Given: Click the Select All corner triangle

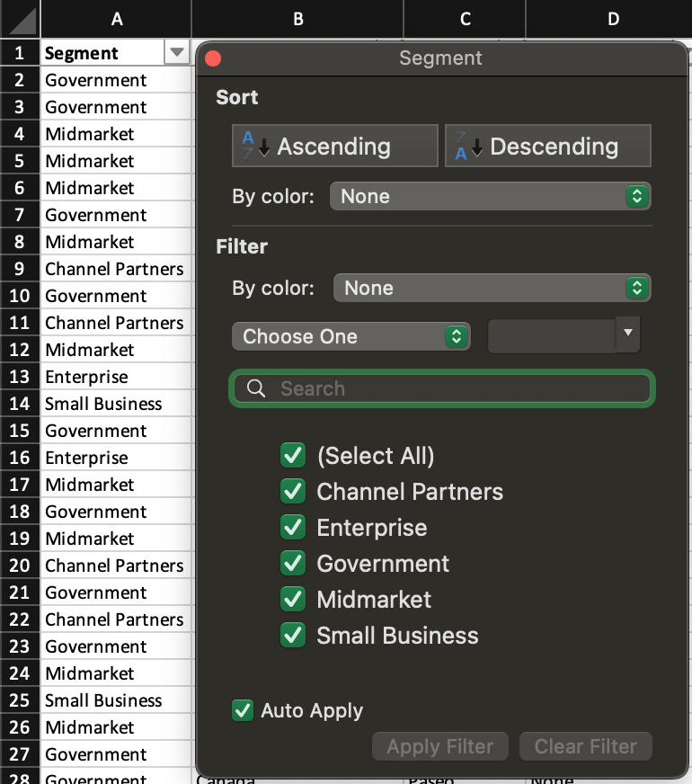Looking at the screenshot, I should tap(20, 19).
